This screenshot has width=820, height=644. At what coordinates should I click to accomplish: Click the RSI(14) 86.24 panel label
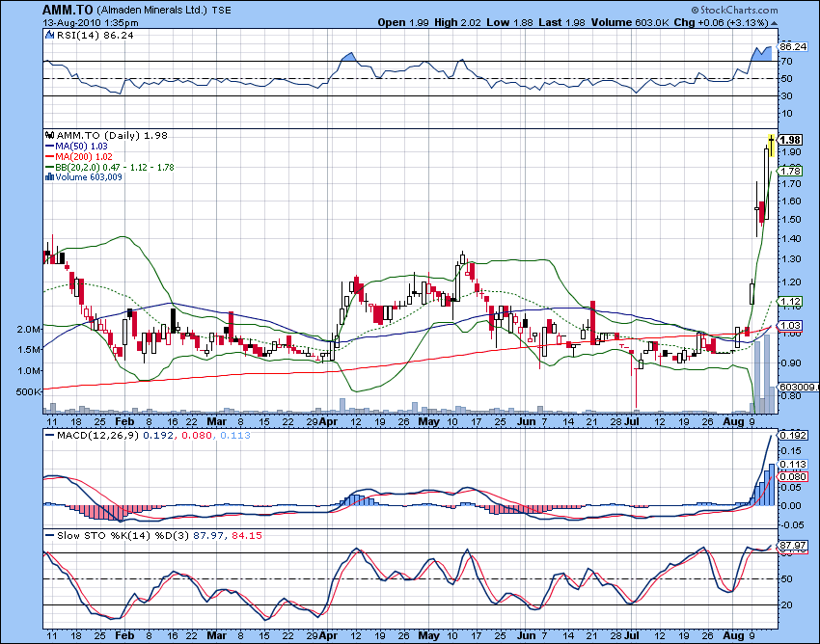pos(95,35)
